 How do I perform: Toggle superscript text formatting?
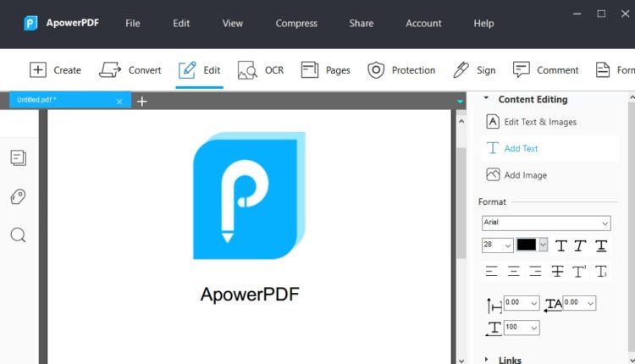[x=579, y=271]
